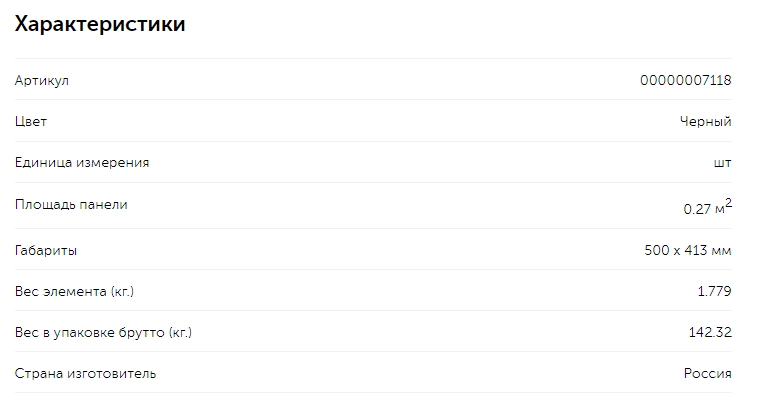Select the Единица измерения label

[82, 162]
